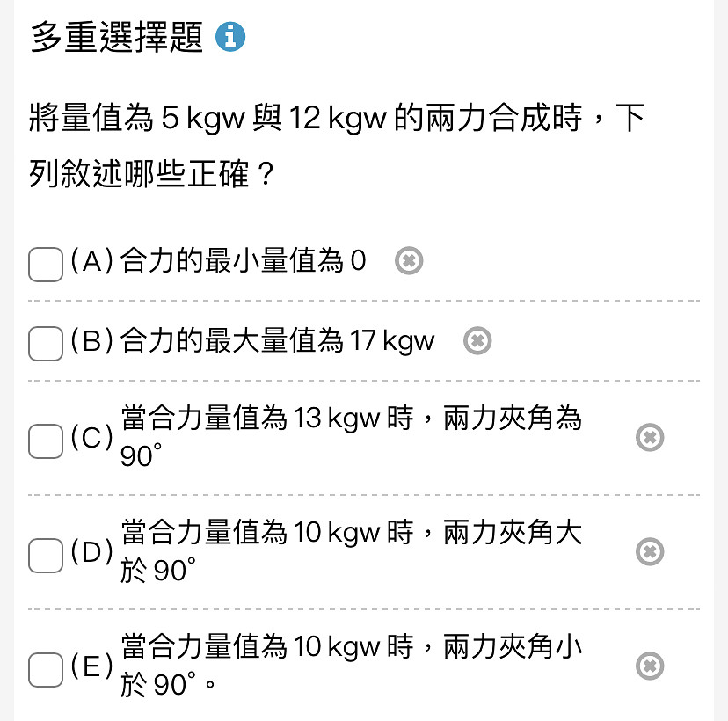Enable the checkbox for option (D)
728x721 pixels.
tap(46, 556)
